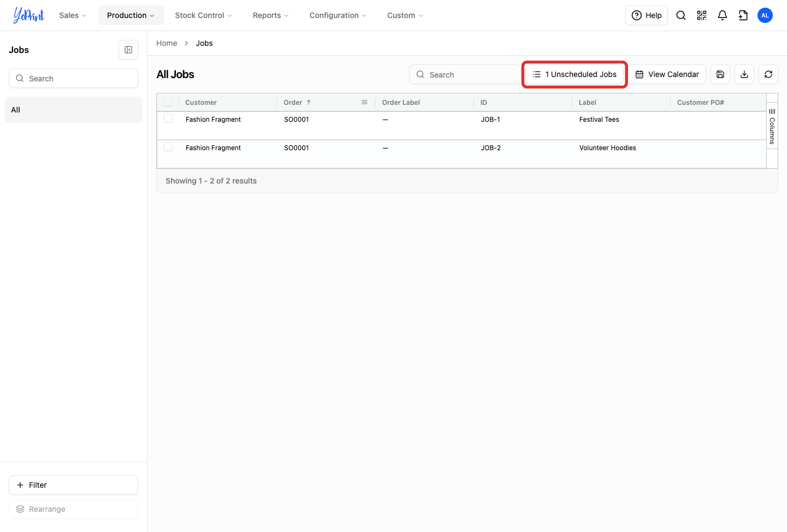
Task: Expand the Configuration menu
Action: (x=338, y=15)
